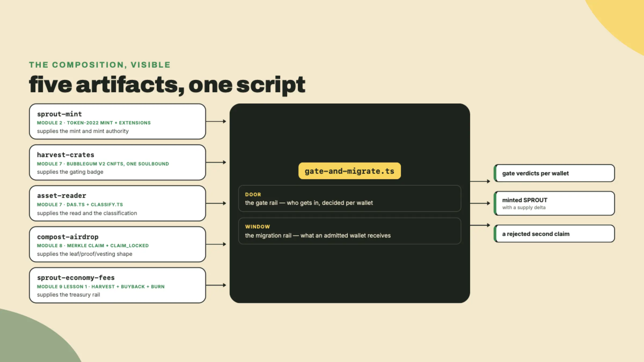The height and width of the screenshot is (362, 644).
Task: Click the 'asset-reader' card name
Action: (61, 195)
